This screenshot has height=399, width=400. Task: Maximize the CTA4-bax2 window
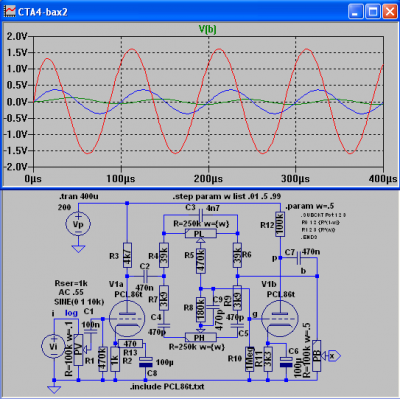click(x=373, y=12)
